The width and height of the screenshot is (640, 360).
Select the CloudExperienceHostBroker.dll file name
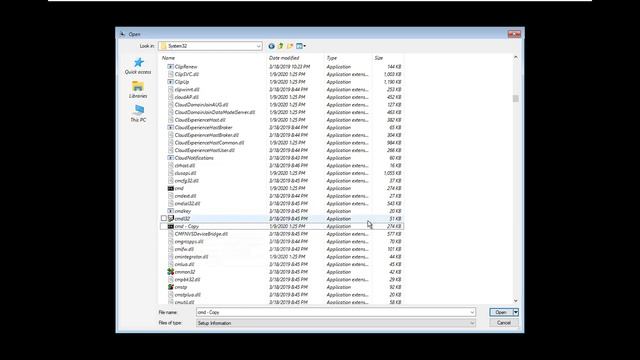[207, 135]
